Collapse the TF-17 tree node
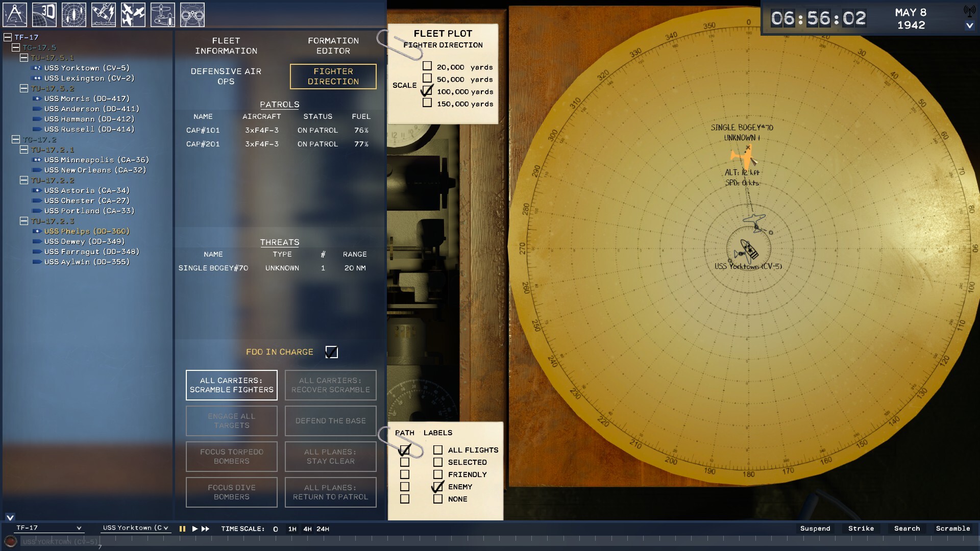 (8, 37)
